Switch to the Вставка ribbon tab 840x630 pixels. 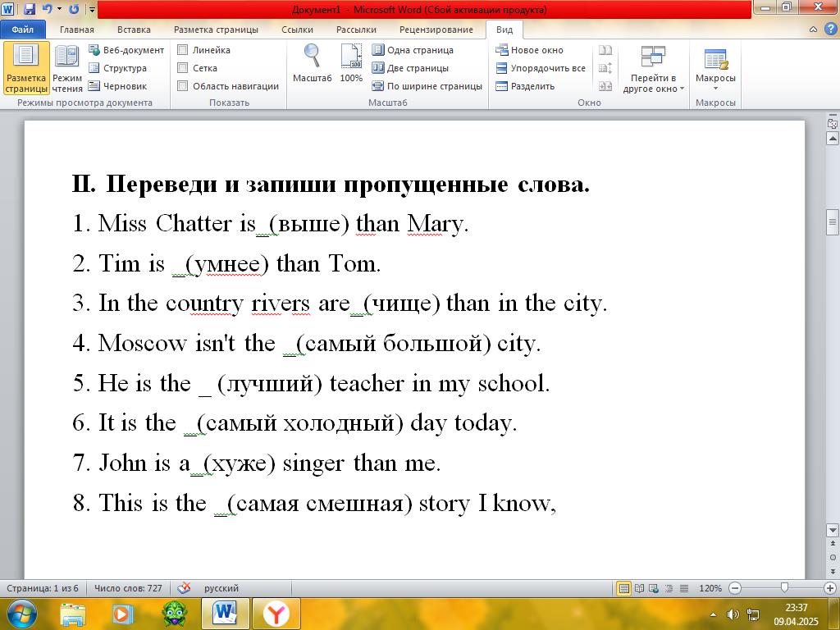134,30
